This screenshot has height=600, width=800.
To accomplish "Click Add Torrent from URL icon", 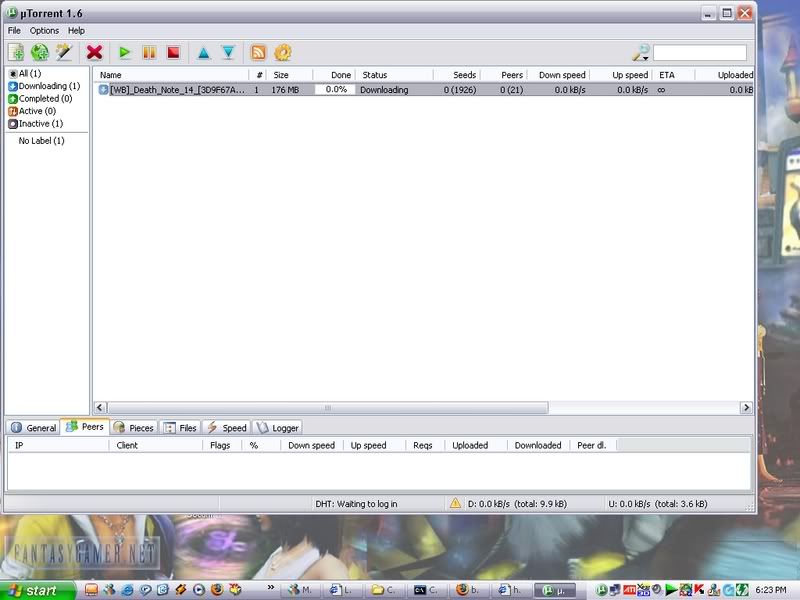I will [40, 52].
